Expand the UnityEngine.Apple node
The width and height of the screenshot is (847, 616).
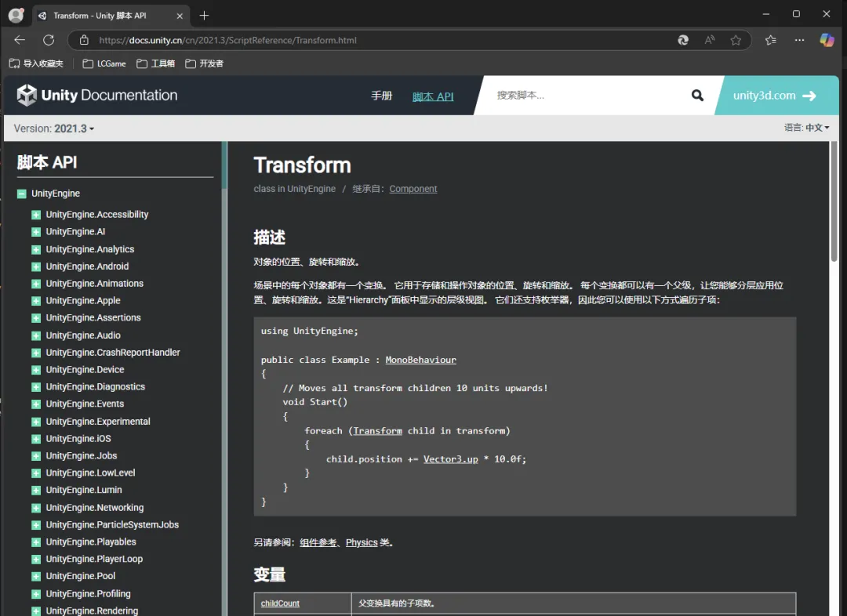36,301
